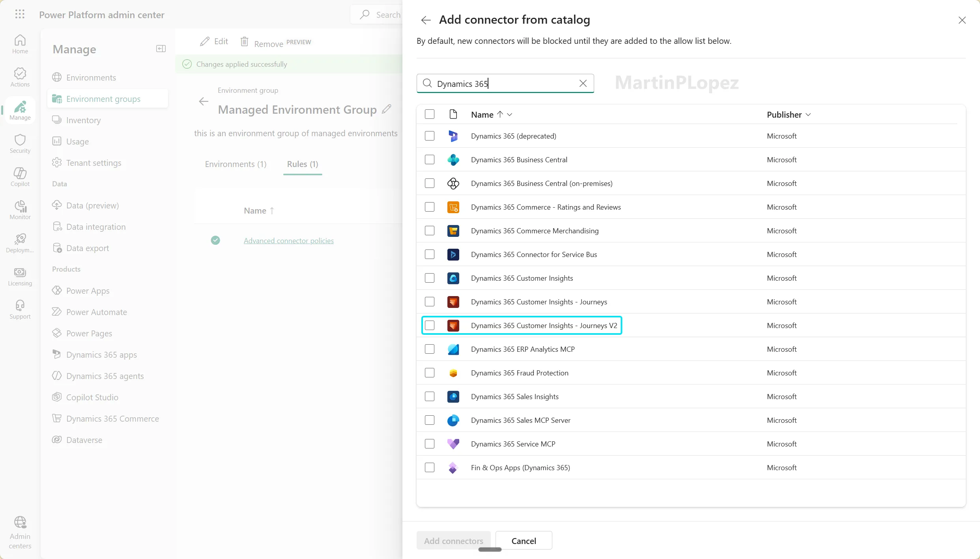Open Support in the left rail
Image resolution: width=980 pixels, height=559 pixels.
coord(20,310)
